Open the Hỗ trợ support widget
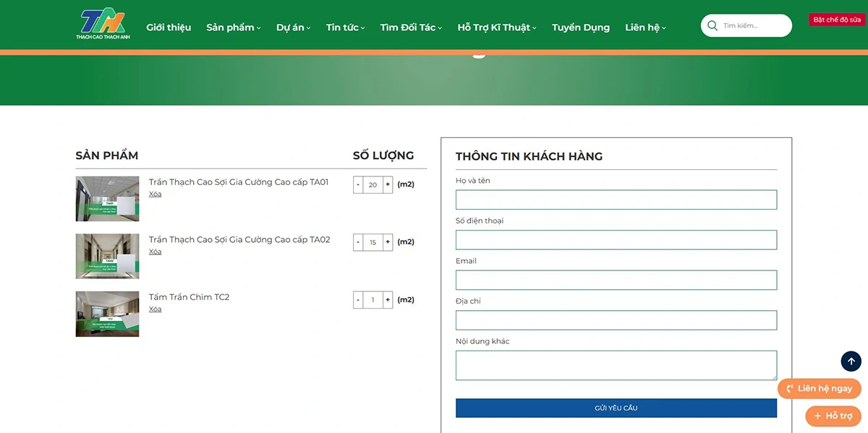 (x=833, y=416)
